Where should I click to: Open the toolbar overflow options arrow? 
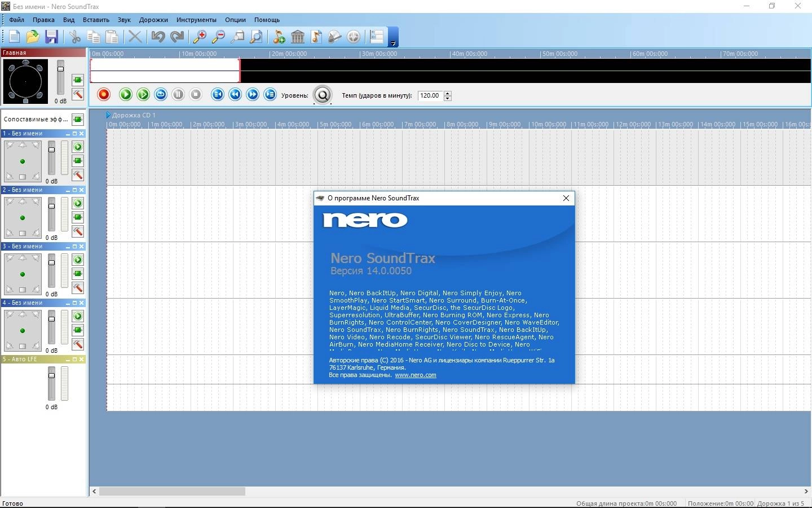[x=393, y=37]
